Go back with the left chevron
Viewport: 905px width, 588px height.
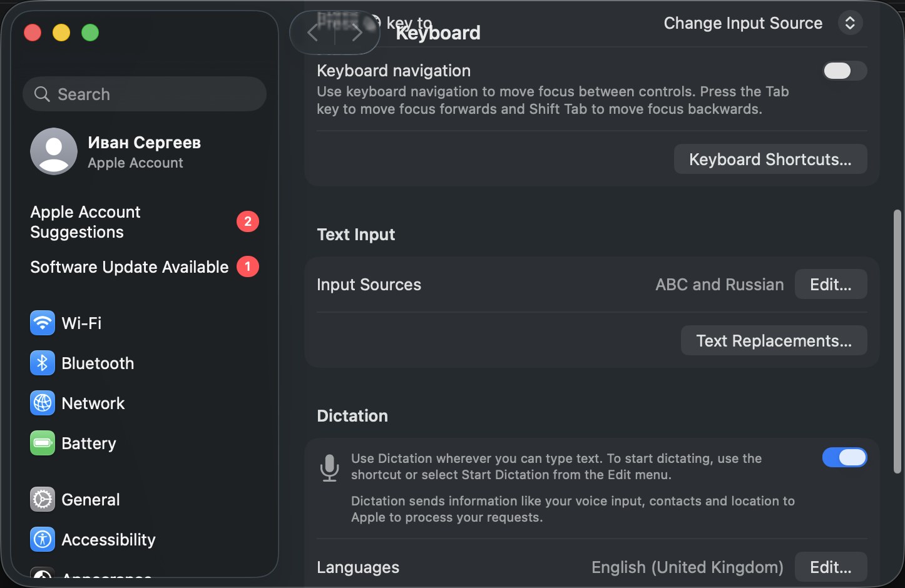point(313,33)
